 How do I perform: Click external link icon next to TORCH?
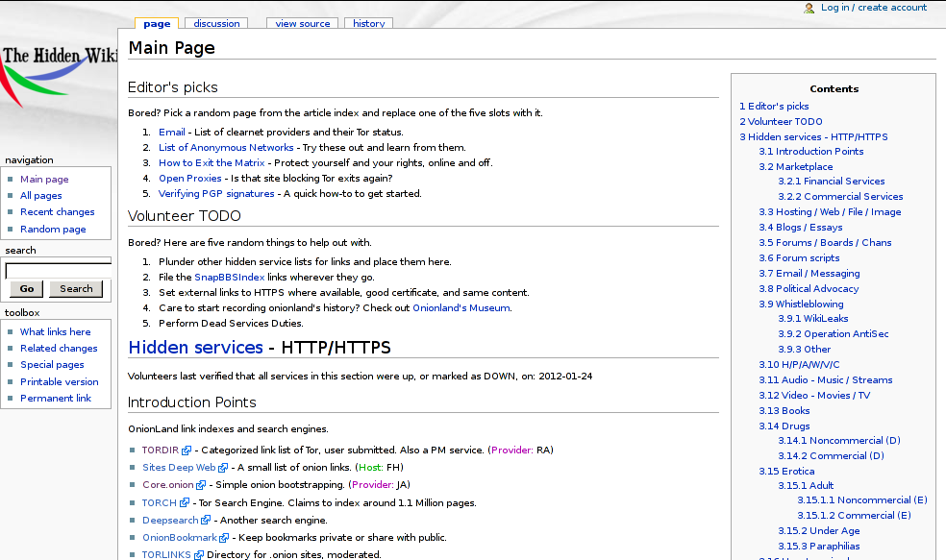185,503
